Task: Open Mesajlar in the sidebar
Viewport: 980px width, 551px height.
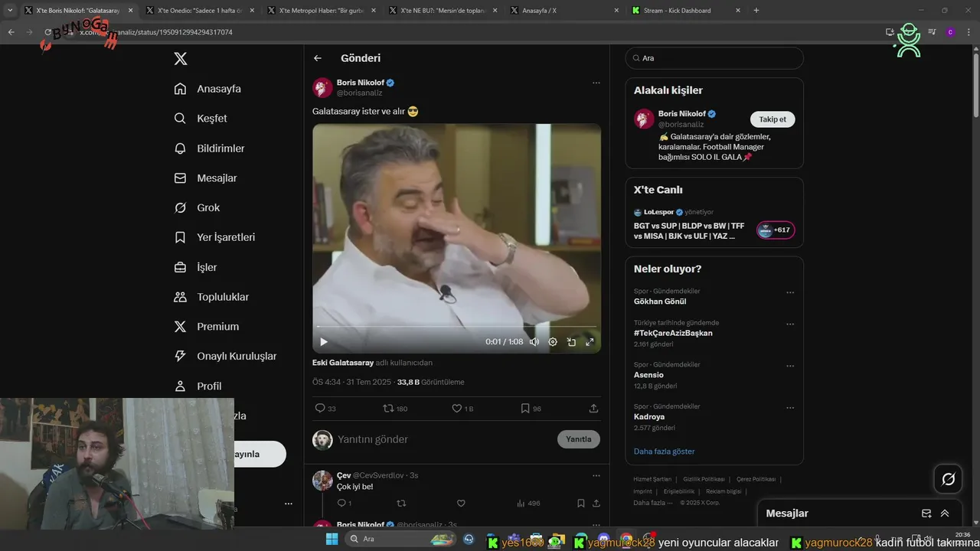Action: click(x=205, y=178)
